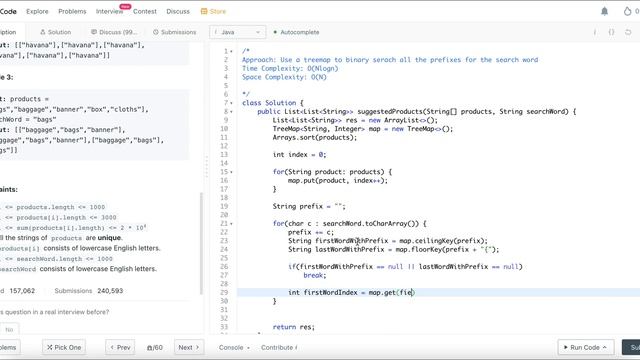Go to the Next problem
The width and height of the screenshot is (640, 360).
(x=189, y=347)
